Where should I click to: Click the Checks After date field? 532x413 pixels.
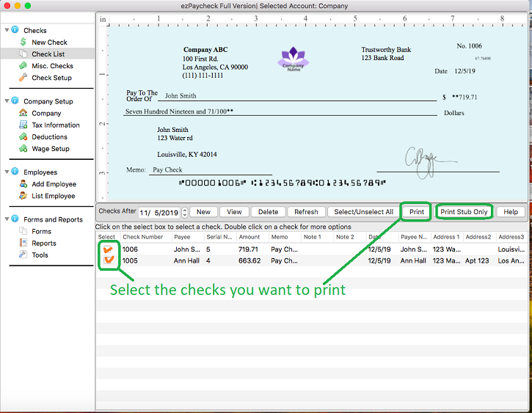point(159,213)
